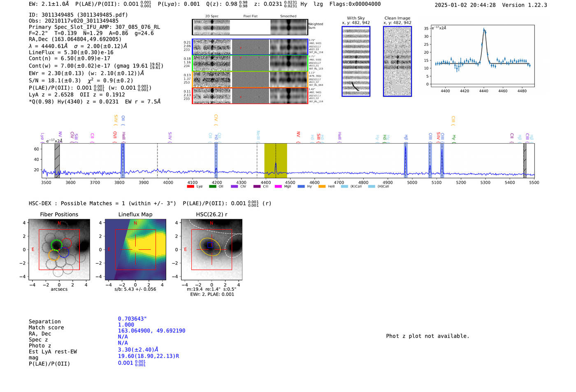The image size is (576, 392).
Task: Click the emission peak near 3815 Å
Action: click(123, 160)
